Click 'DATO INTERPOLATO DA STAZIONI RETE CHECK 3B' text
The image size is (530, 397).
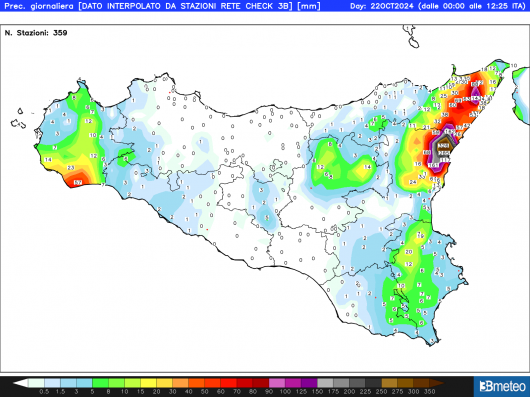tap(186, 6)
